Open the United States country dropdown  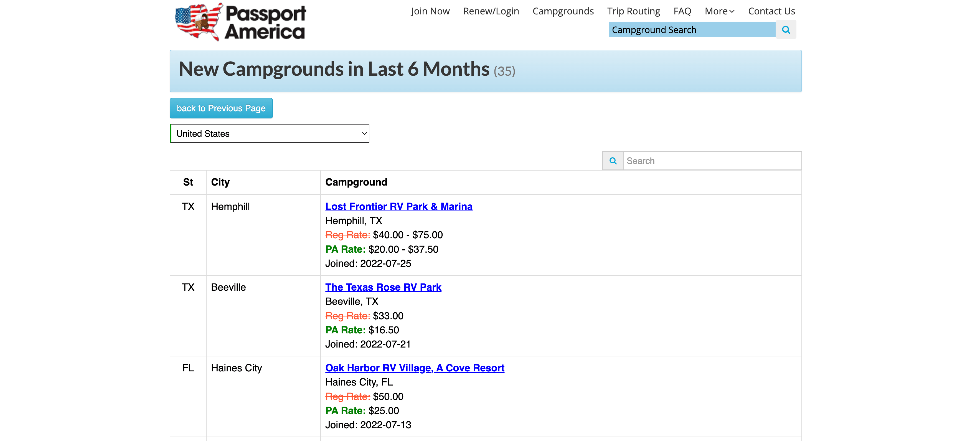269,134
